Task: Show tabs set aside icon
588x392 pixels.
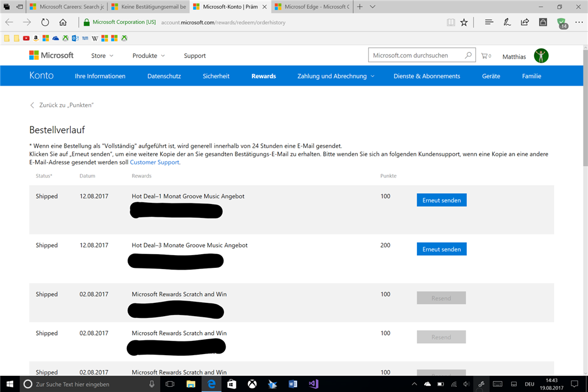Action: 7,6
